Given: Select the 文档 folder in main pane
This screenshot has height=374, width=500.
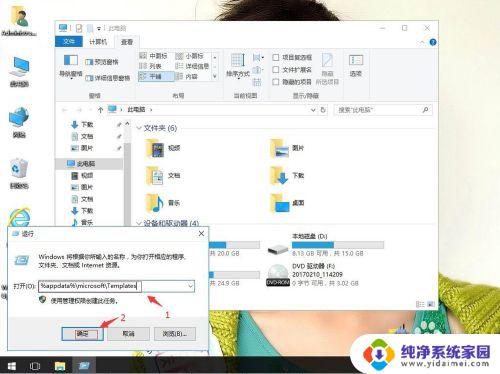Looking at the screenshot, I should (x=163, y=176).
